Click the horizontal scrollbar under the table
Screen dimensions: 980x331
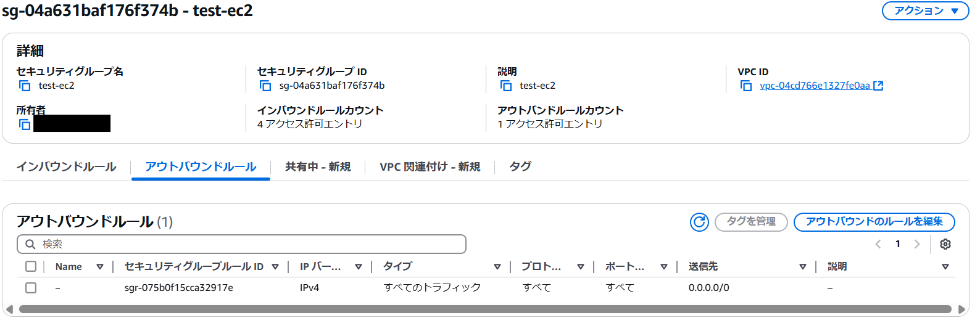point(485,309)
